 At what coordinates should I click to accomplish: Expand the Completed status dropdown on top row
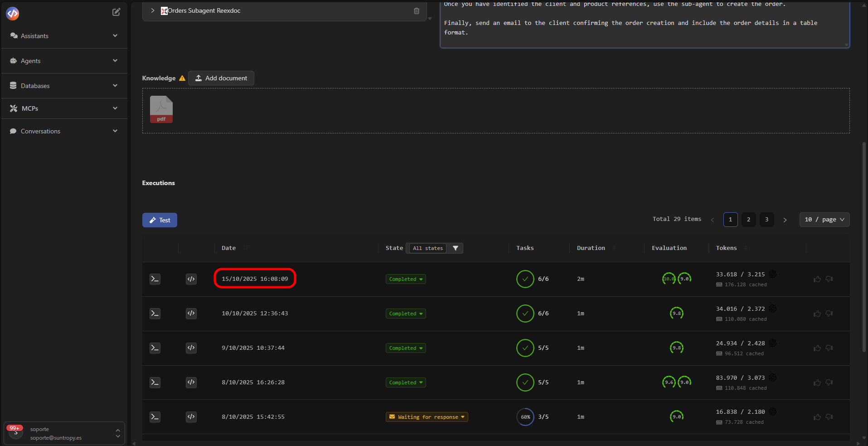405,279
